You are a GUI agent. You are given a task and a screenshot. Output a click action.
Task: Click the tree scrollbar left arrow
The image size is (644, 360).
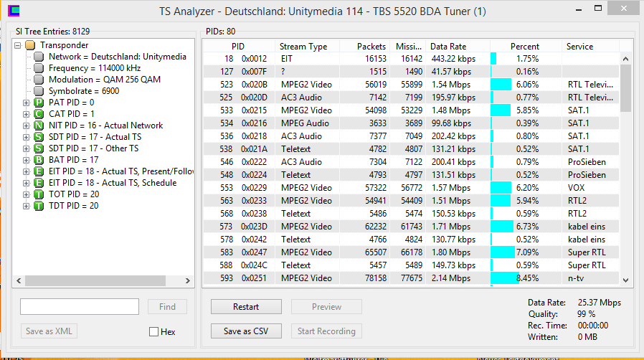pos(19,281)
